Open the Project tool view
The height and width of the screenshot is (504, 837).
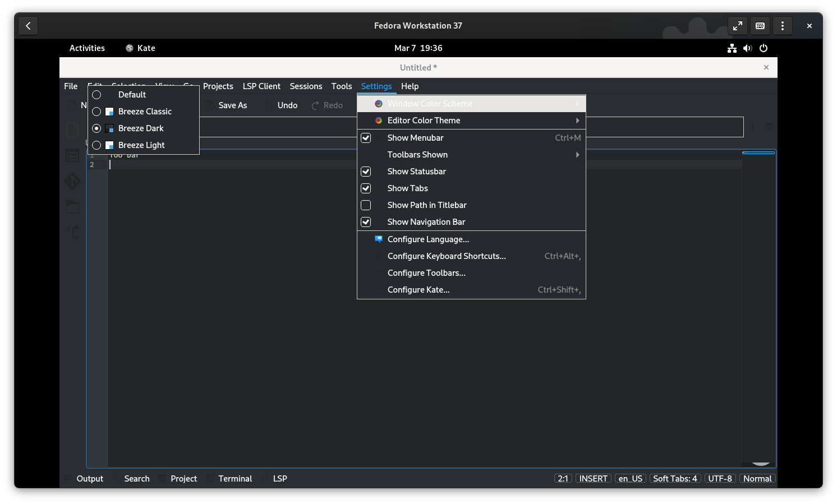click(178, 479)
